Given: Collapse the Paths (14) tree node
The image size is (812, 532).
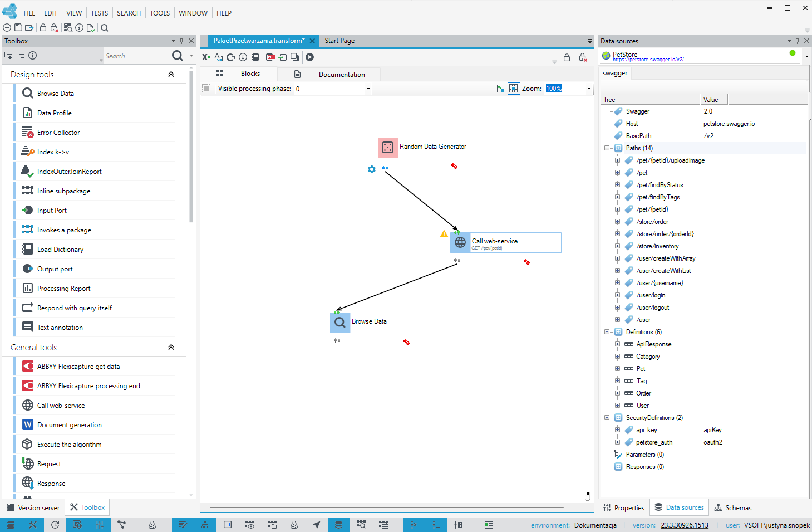Looking at the screenshot, I should 607,148.
